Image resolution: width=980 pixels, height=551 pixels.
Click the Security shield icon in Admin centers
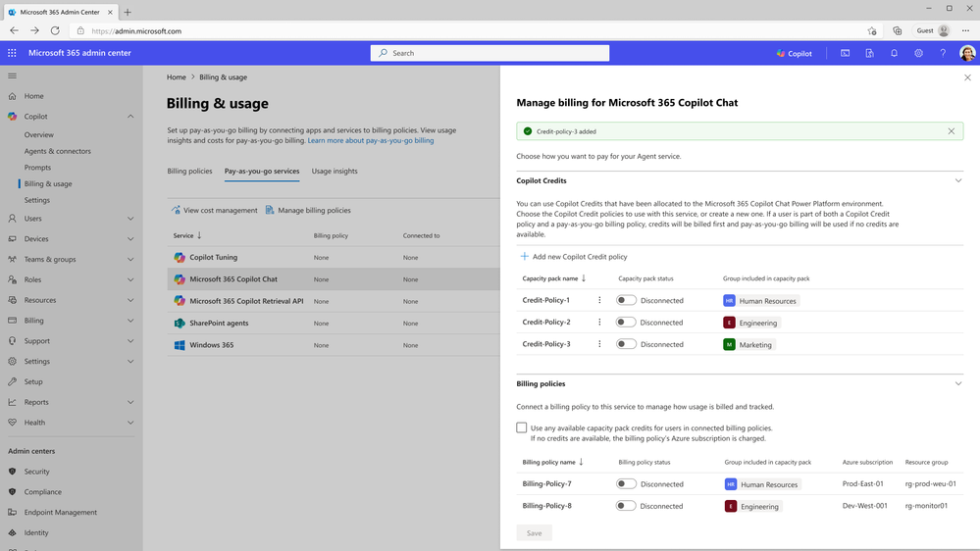(x=12, y=472)
